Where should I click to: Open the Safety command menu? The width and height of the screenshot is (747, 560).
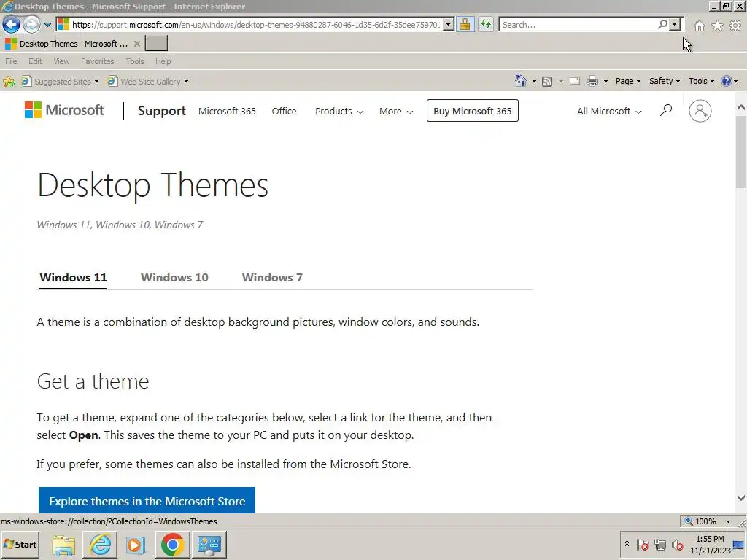click(x=664, y=81)
